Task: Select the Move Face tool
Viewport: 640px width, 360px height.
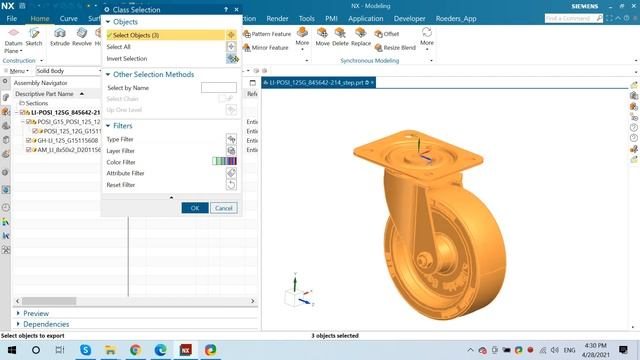Action: pos(322,37)
